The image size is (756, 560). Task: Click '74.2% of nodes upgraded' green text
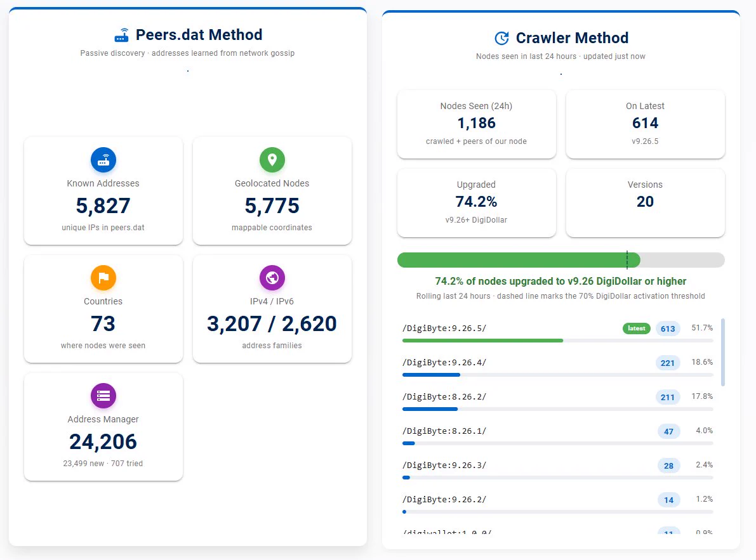click(x=560, y=281)
